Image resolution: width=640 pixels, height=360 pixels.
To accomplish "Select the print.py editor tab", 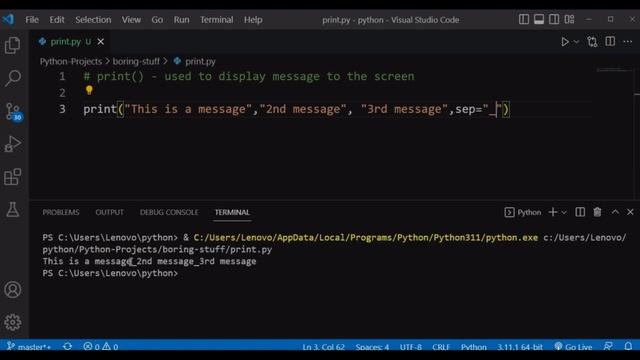I will click(x=69, y=42).
